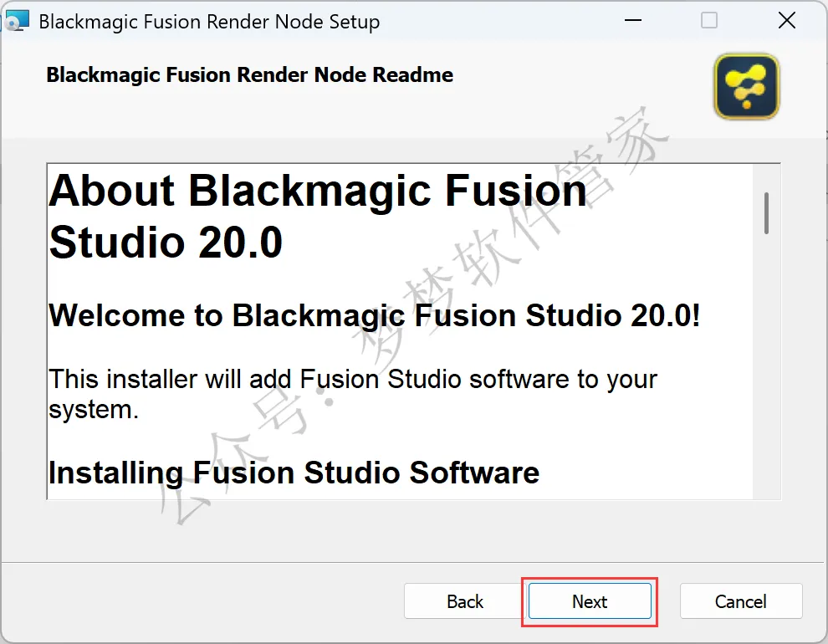Close the Fusion Render Node Setup window
Image resolution: width=828 pixels, height=644 pixels.
pos(787,21)
